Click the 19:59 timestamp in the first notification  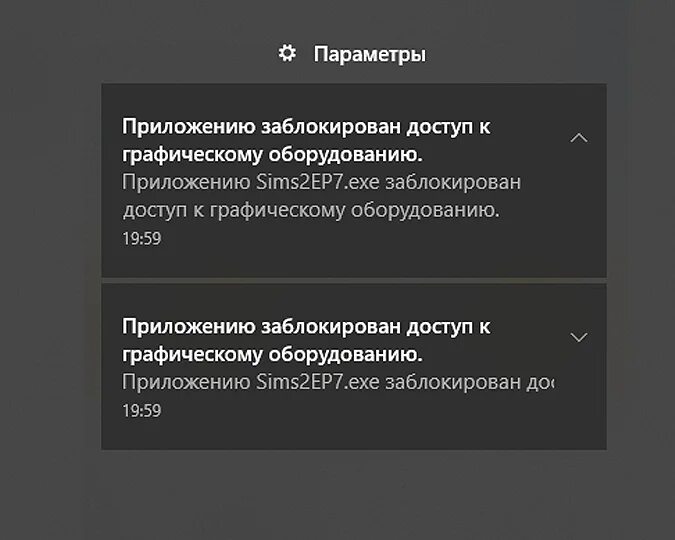point(141,238)
